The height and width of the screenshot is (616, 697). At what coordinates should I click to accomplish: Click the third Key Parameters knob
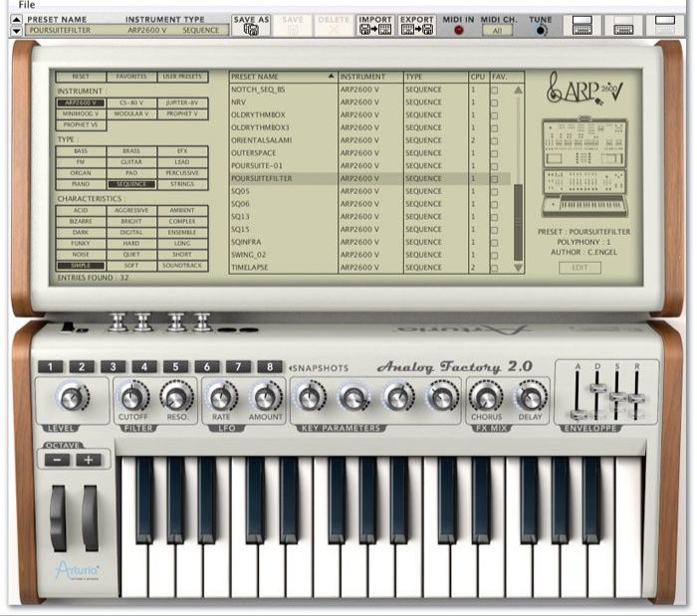[398, 397]
